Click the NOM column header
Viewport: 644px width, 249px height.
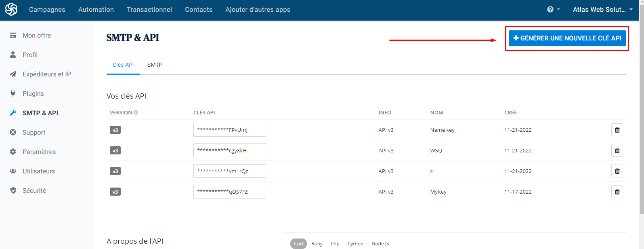tap(436, 112)
